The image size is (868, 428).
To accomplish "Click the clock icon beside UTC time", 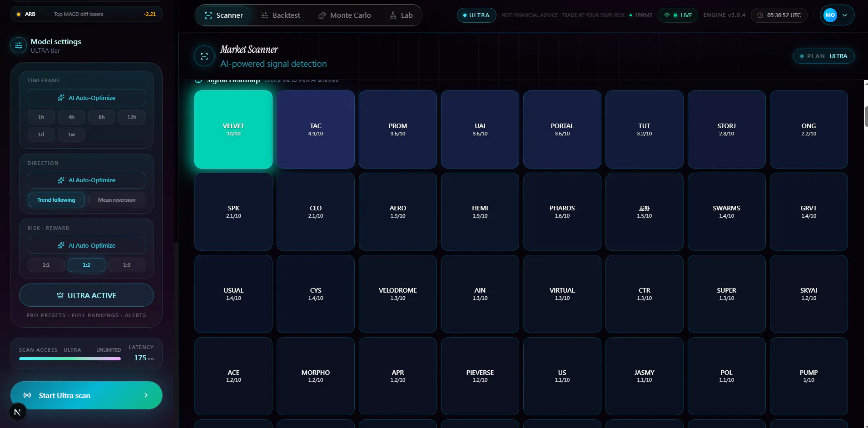I will [760, 15].
